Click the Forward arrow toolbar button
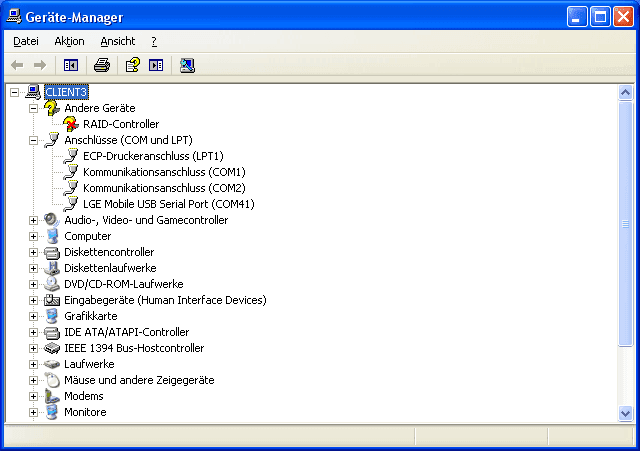640x451 pixels. tap(40, 65)
